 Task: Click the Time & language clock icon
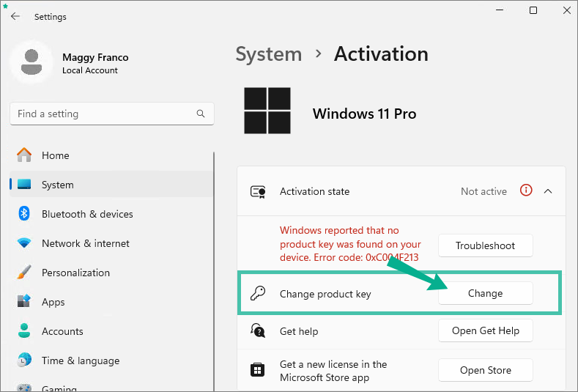[x=24, y=360]
